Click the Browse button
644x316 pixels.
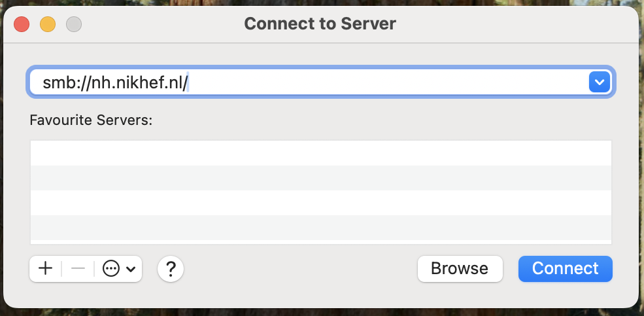point(460,269)
